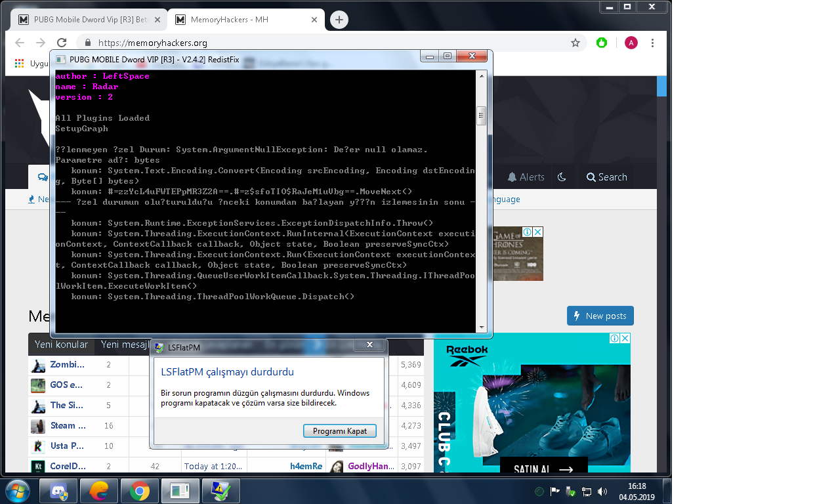Click the console window title icon
Viewport: 836px width, 504px height.
pyautogui.click(x=61, y=59)
